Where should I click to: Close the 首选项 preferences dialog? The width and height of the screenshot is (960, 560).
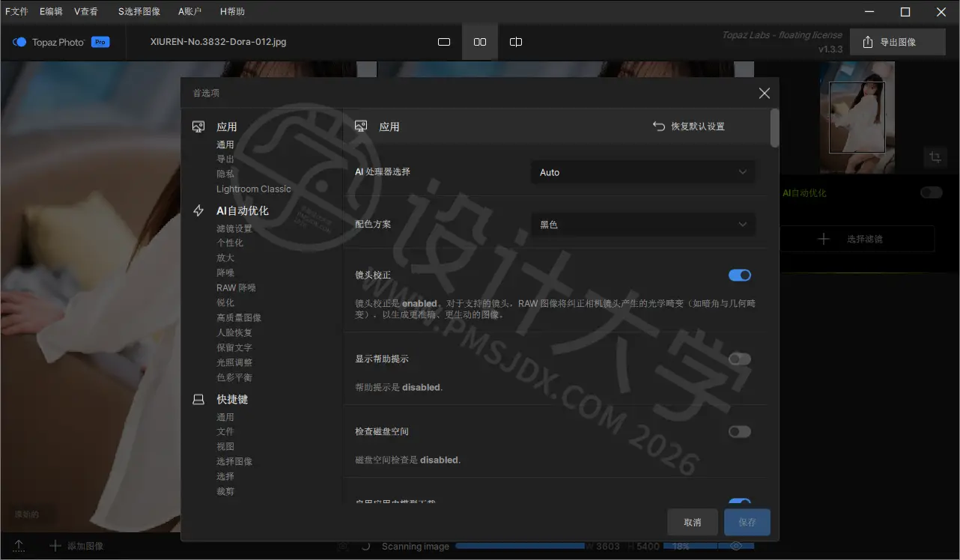pos(764,93)
